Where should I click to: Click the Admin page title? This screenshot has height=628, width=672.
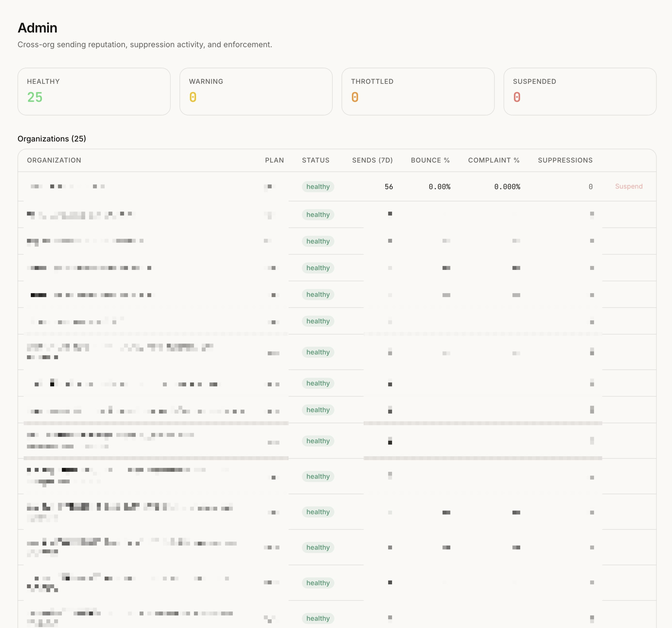coord(38,28)
